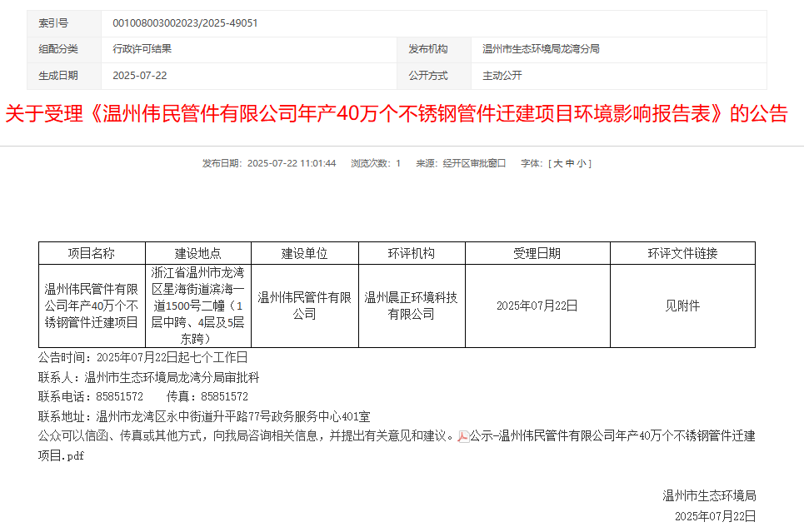804x532 pixels.
Task: Click the 组配分类 label cell
Action: 64,49
